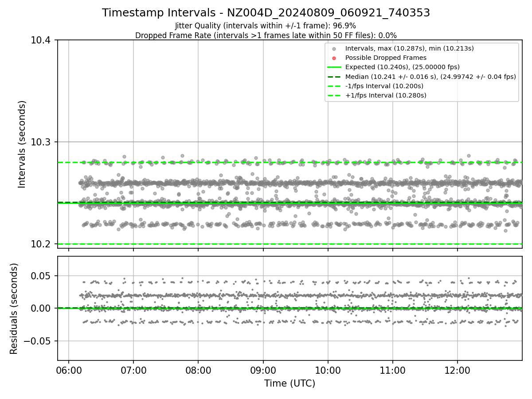Click the 10.4 y-axis tick label
Viewport: 532px width, 399px height.
[x=41, y=40]
